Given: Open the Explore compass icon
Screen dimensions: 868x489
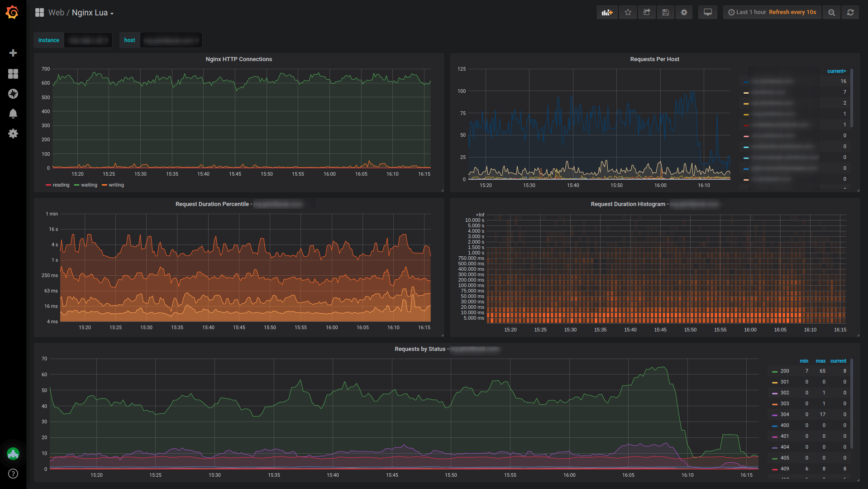Looking at the screenshot, I should click(x=13, y=94).
